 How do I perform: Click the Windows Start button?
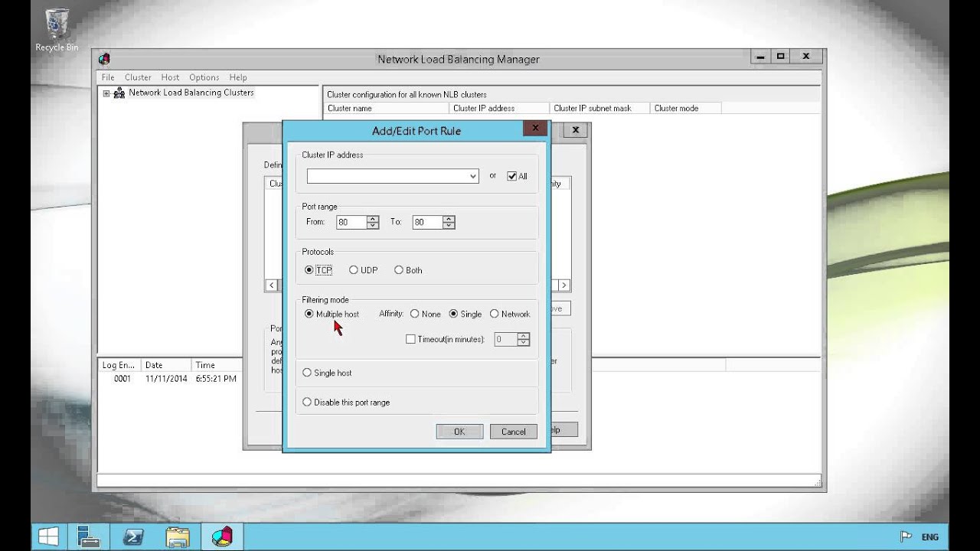pyautogui.click(x=49, y=536)
